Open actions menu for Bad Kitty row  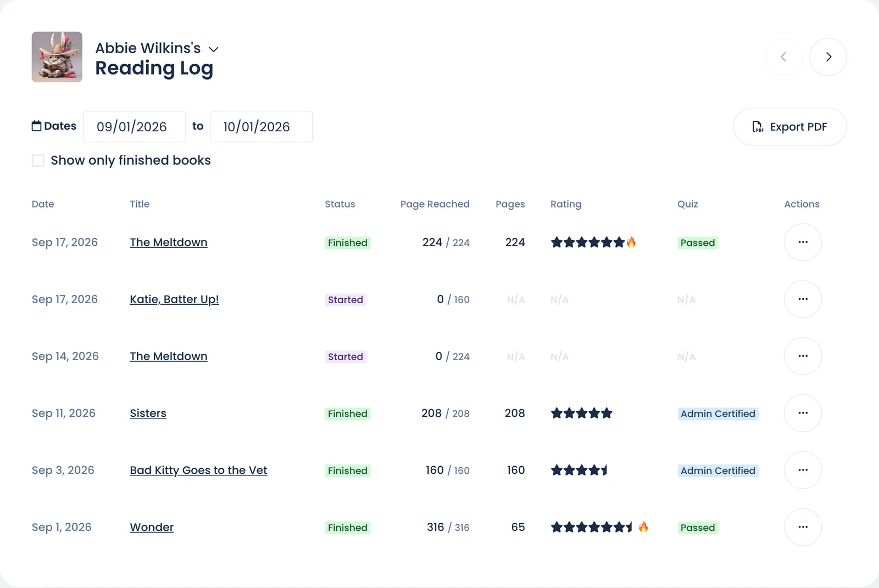click(x=803, y=470)
